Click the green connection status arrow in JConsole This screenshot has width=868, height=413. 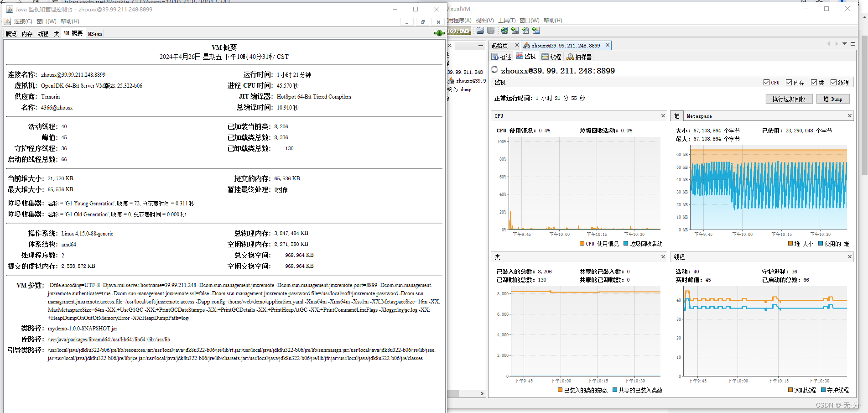(x=439, y=32)
